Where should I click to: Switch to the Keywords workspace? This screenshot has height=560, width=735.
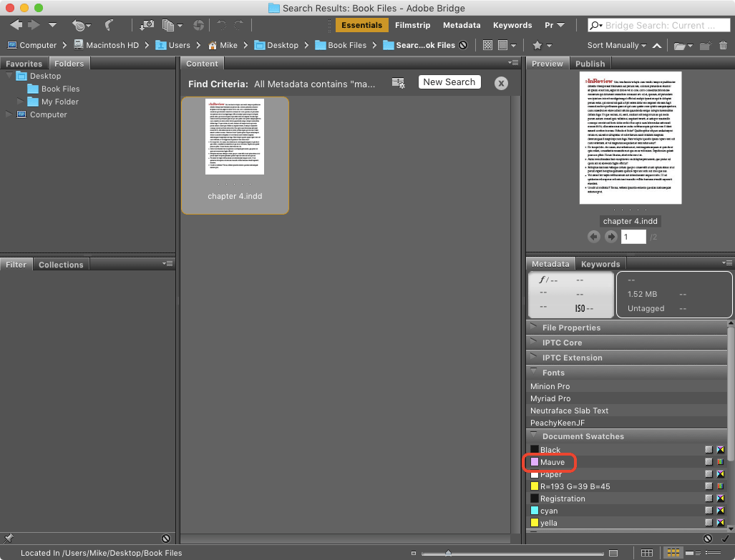point(512,25)
